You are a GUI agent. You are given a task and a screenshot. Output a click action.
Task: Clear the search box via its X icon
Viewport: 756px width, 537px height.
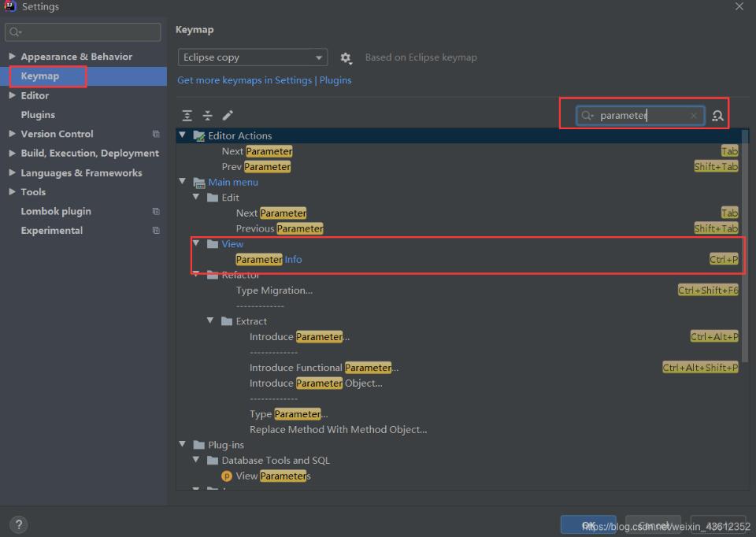pyautogui.click(x=692, y=116)
